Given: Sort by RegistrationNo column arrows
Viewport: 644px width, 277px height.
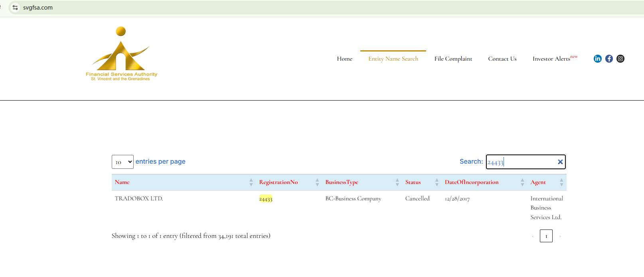Looking at the screenshot, I should (x=317, y=182).
